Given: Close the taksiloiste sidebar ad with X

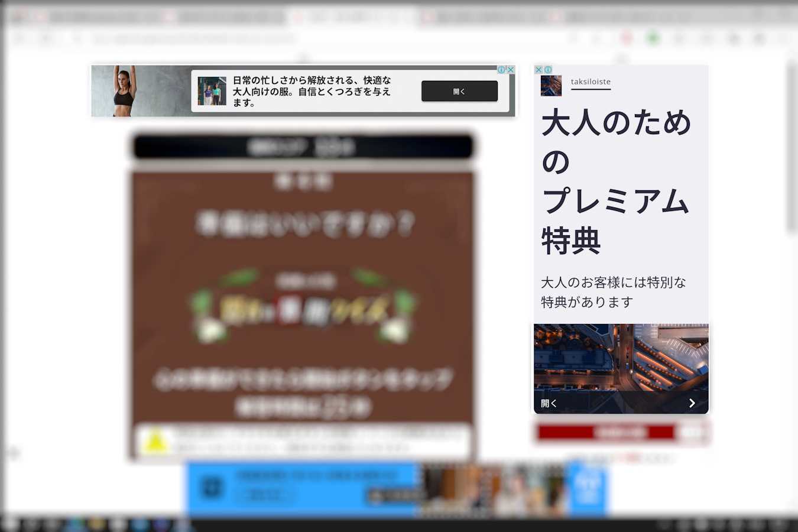Looking at the screenshot, I should pos(539,70).
